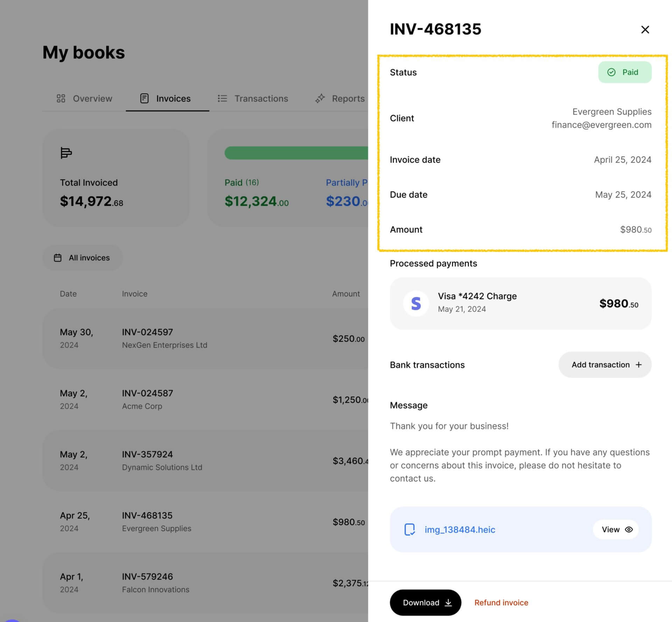672x622 pixels.
Task: Select invoice row INV-468135 Evergreen Supplies
Action: pyautogui.click(x=205, y=522)
